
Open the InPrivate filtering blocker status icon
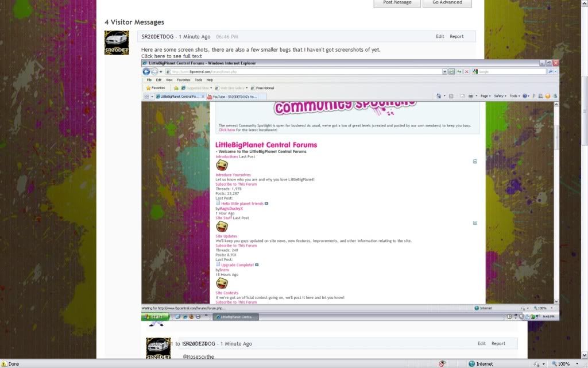[x=442, y=363]
